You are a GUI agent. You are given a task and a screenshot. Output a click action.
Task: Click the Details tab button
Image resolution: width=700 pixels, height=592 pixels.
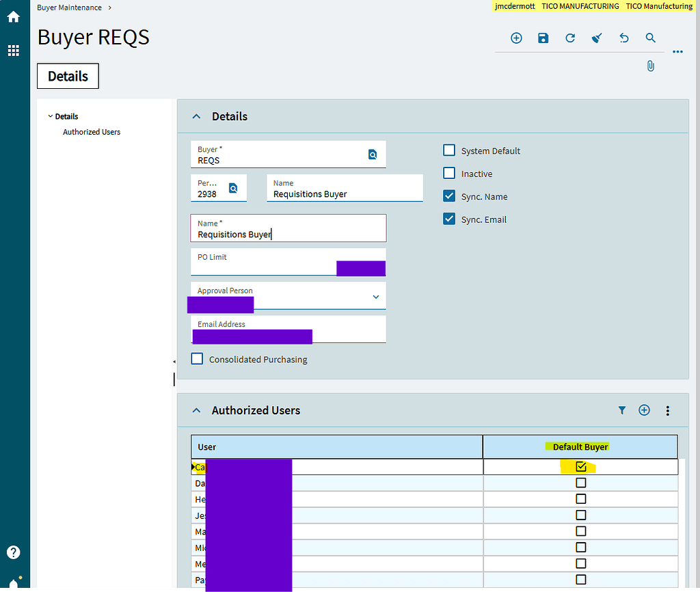pyautogui.click(x=68, y=77)
